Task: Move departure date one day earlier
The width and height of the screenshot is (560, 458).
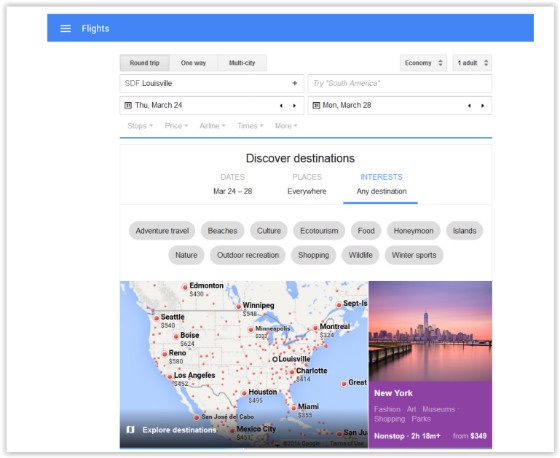Action: (281, 106)
